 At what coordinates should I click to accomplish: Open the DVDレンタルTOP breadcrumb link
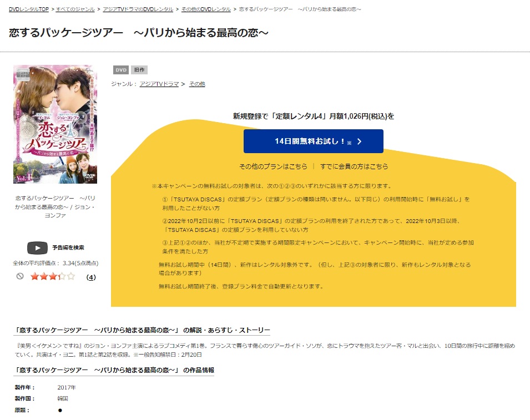pyautogui.click(x=29, y=9)
